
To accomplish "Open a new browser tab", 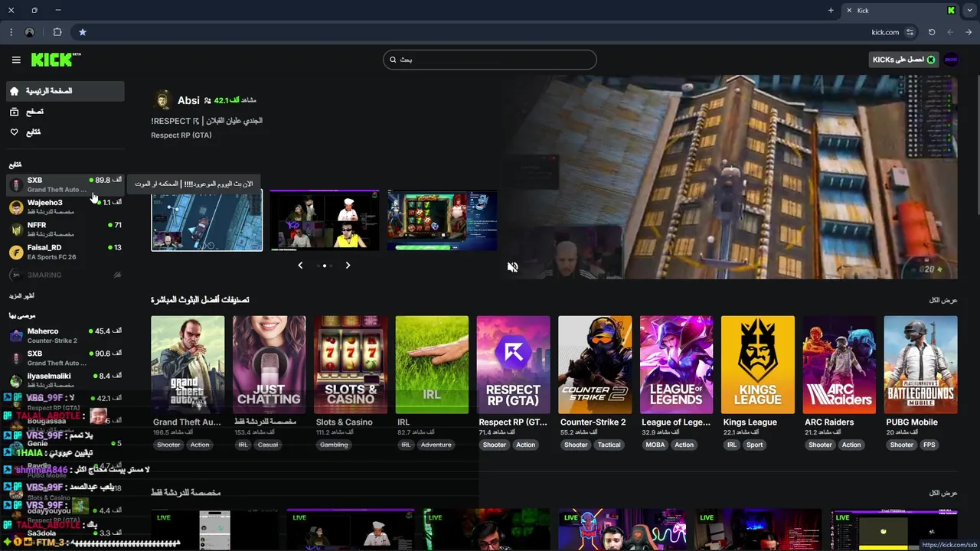I will pos(831,11).
